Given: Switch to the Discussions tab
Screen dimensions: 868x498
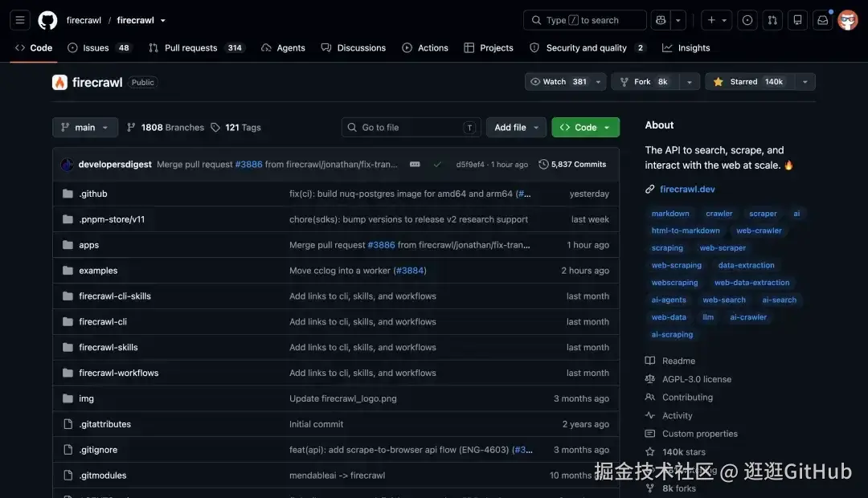Looking at the screenshot, I should coord(353,48).
